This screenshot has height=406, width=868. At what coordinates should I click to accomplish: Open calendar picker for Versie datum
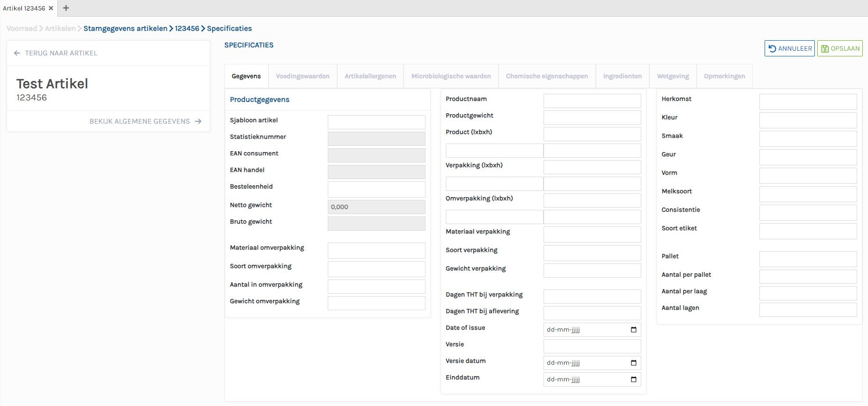pos(633,363)
